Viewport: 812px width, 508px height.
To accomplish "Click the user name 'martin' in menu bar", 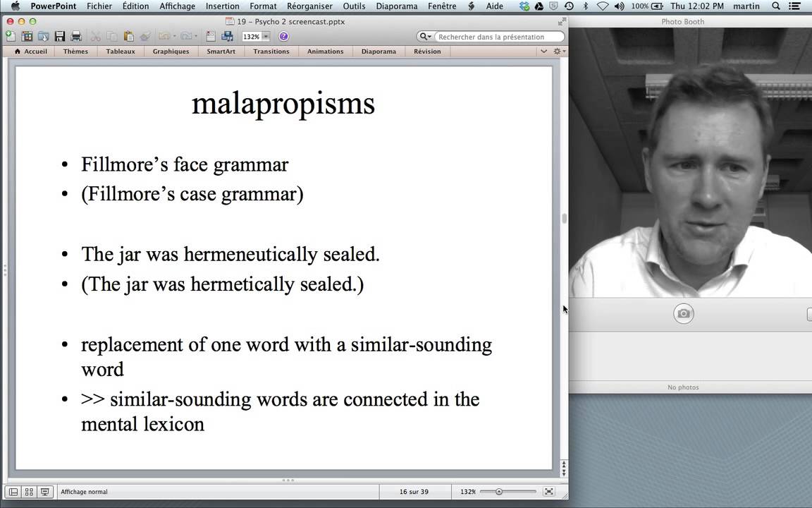I will pyautogui.click(x=746, y=6).
